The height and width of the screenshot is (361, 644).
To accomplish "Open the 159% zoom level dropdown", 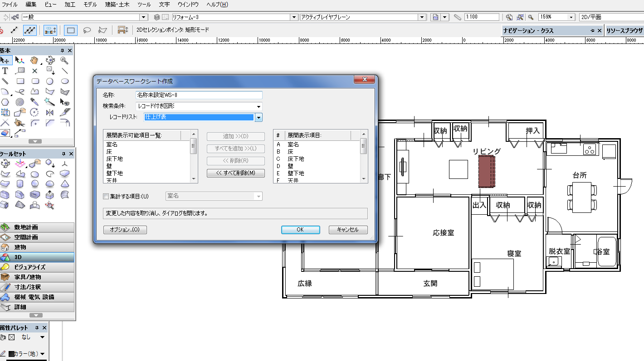I will 571,17.
